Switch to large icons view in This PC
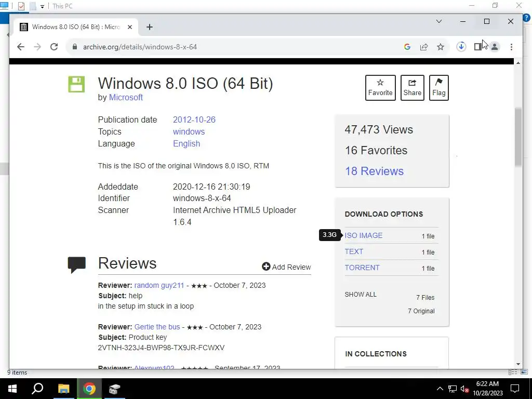Viewport: 532px width, 399px height. click(x=524, y=372)
